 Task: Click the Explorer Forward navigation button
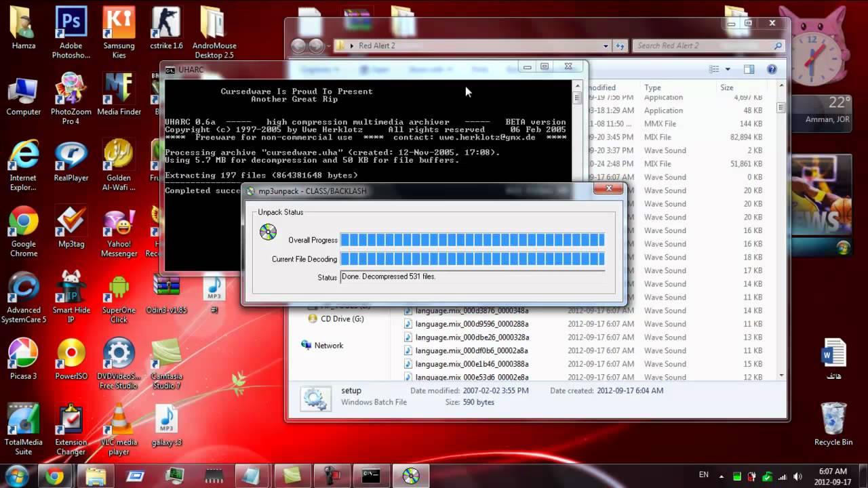(317, 46)
